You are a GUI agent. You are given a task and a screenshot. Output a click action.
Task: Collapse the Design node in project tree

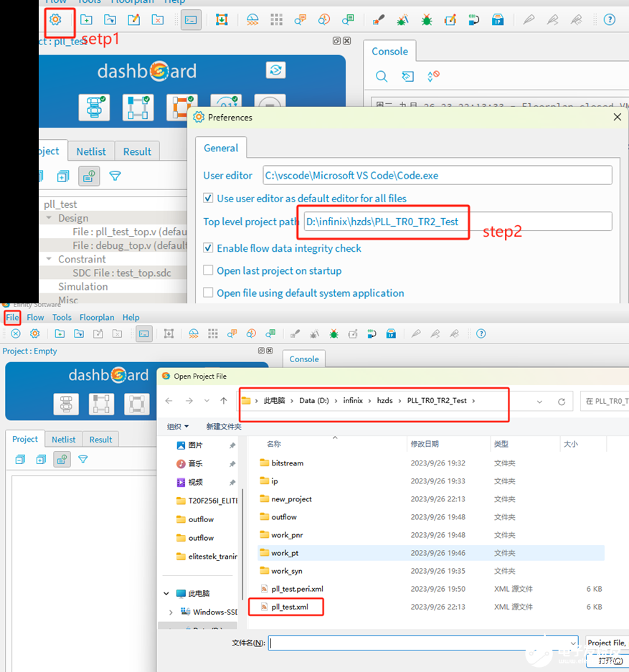click(x=49, y=218)
